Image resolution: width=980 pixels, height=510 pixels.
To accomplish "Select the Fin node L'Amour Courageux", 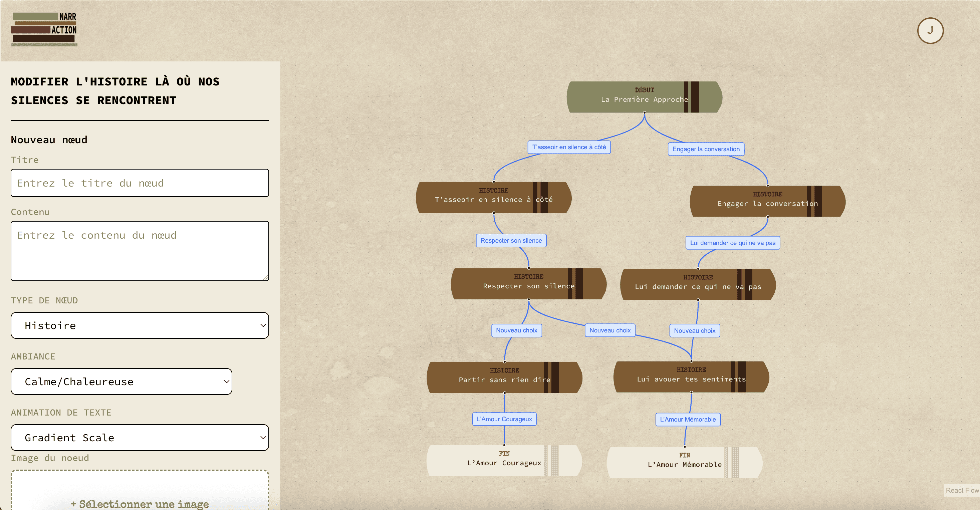I will 504,461.
